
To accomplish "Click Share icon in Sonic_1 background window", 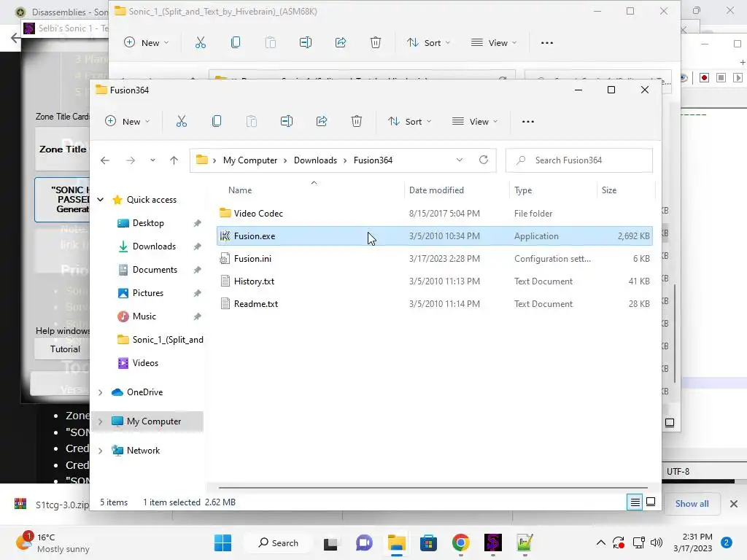I will tap(341, 43).
